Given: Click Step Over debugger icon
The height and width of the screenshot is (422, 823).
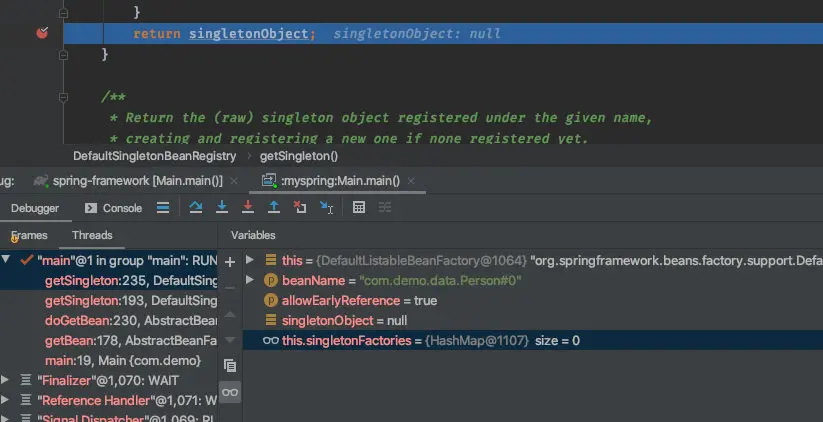Looking at the screenshot, I should coord(196,207).
